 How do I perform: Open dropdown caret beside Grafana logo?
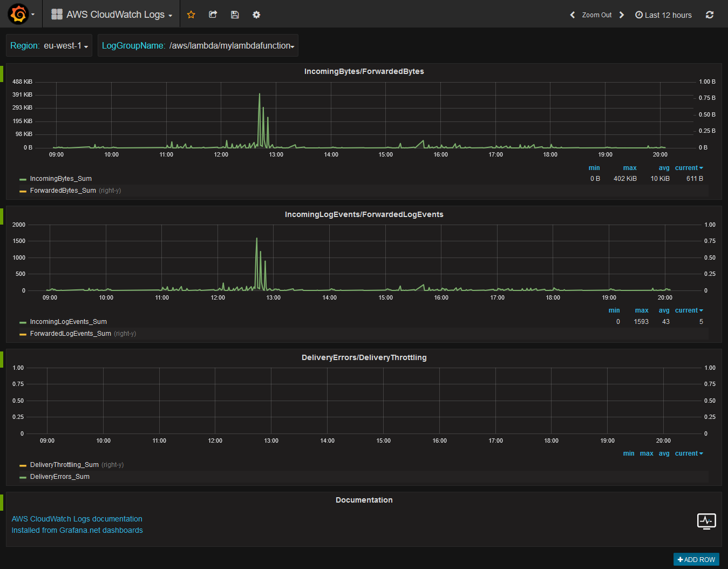pos(33,15)
